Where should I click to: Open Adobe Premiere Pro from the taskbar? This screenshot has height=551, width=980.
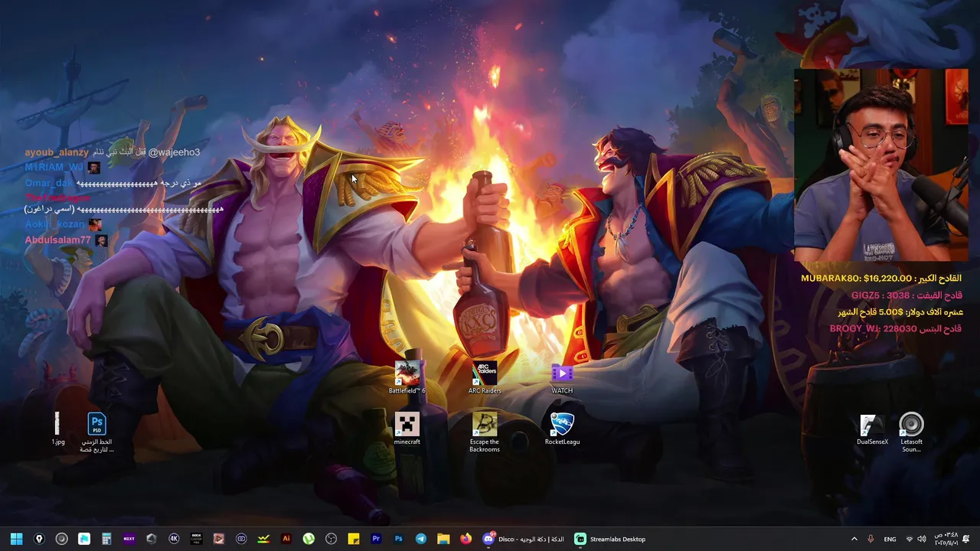click(x=376, y=539)
